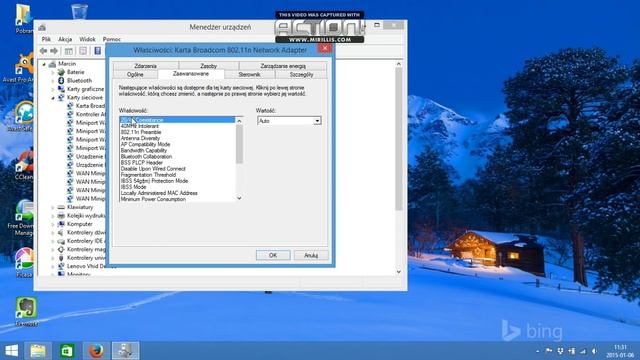640x360 pixels.
Task: Click the Forward arrow in Device Manager toolbar
Action: (54, 51)
